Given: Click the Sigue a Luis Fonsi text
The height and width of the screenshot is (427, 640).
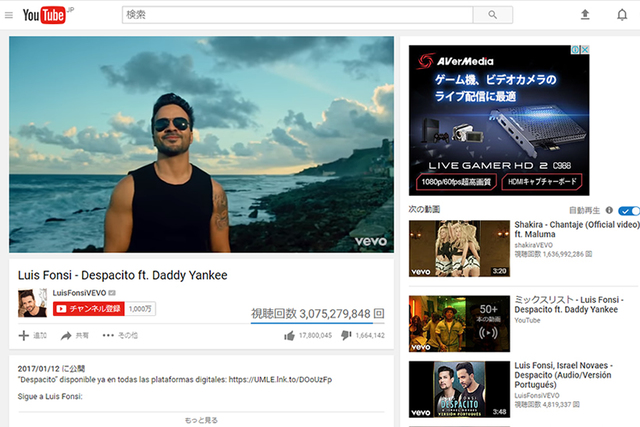Looking at the screenshot, I should click(50, 396).
